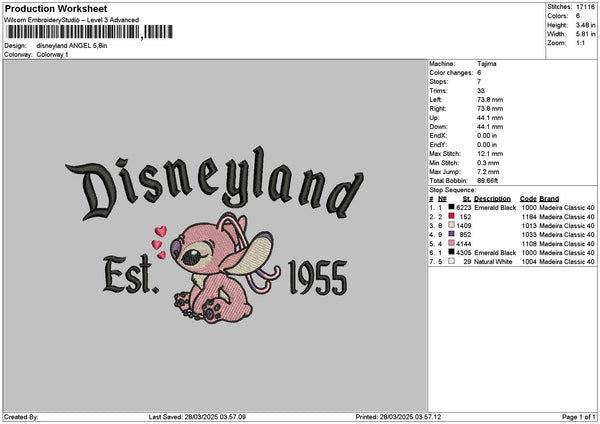Viewport: 600px width, 424px height.
Task: Click the Min Stitch value '0.3 mm'
Action: coord(488,163)
